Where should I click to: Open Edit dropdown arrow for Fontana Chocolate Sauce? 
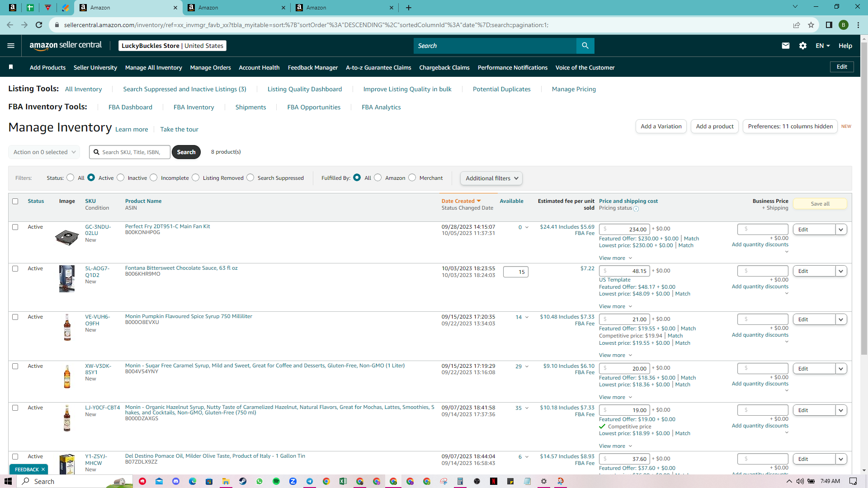click(841, 271)
